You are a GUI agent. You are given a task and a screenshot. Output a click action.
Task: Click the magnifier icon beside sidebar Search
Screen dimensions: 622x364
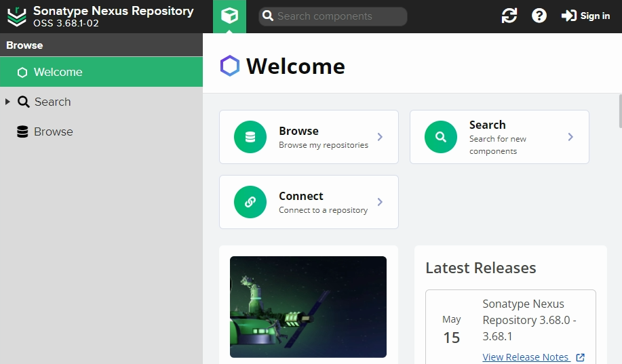tap(24, 102)
